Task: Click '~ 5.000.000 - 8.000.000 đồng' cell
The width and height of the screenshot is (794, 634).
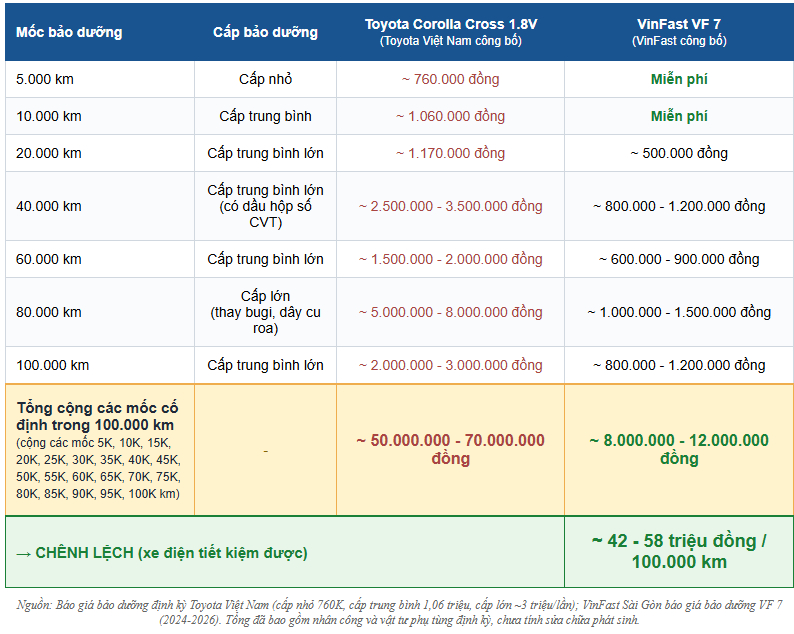Action: 451,312
